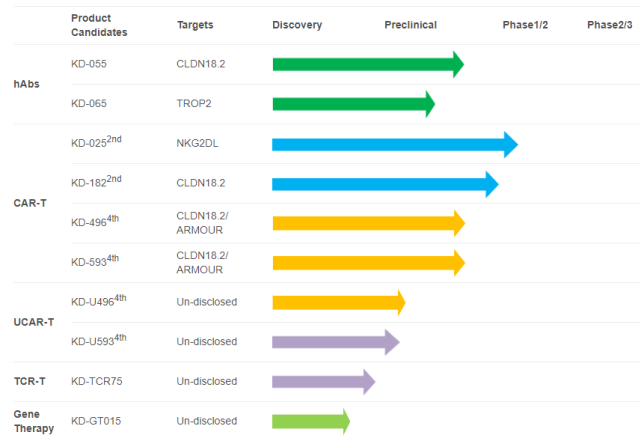Click the Phase2/3 column header
Screen dimensions: 641x441
pyautogui.click(x=609, y=24)
